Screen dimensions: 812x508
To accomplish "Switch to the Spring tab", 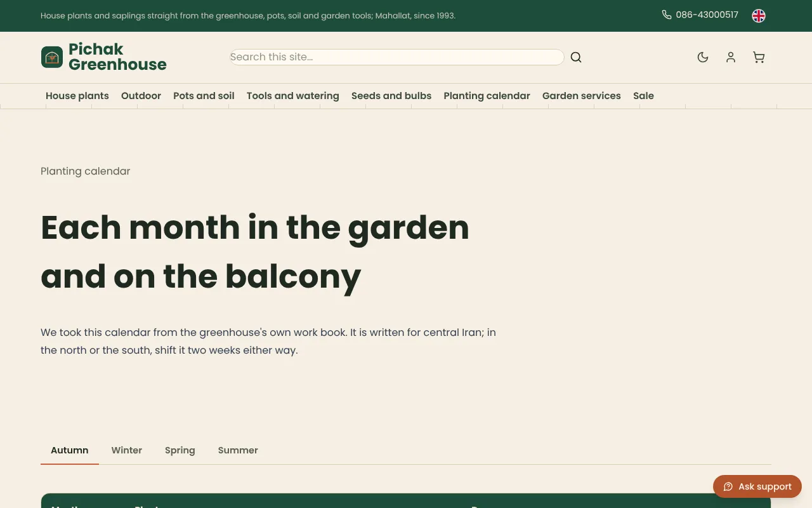I will click(x=180, y=450).
